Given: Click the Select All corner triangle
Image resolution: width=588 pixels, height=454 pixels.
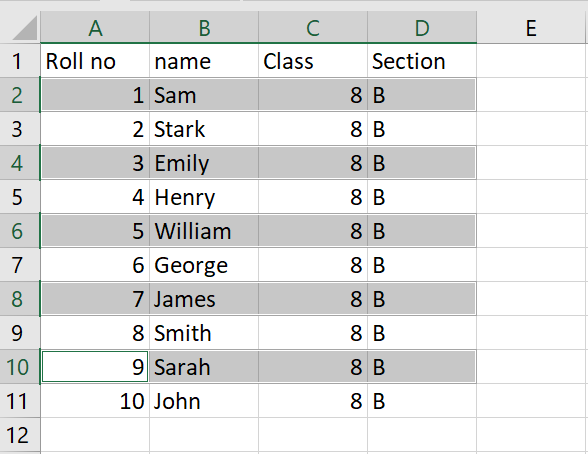Looking at the screenshot, I should (x=25, y=28).
